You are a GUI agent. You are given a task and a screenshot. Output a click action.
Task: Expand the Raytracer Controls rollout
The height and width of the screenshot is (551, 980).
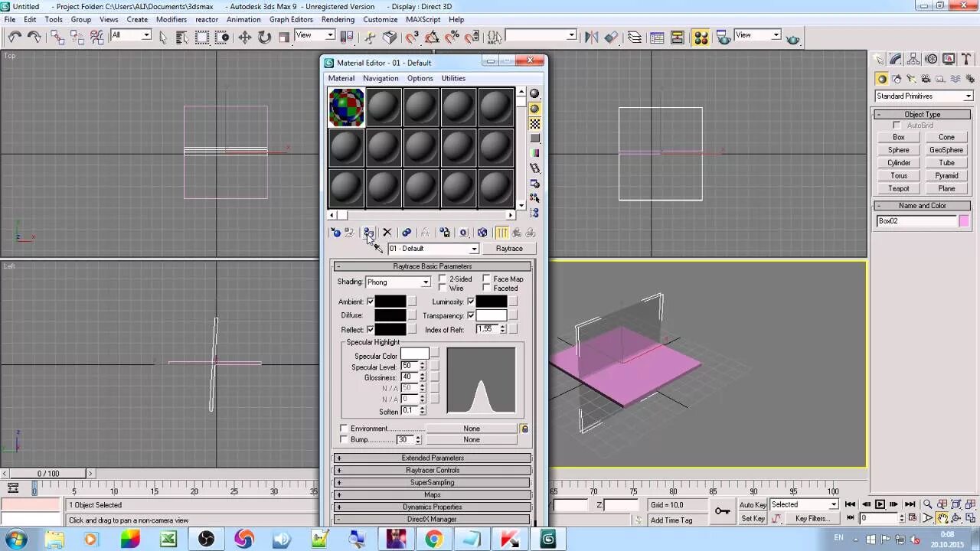433,471
